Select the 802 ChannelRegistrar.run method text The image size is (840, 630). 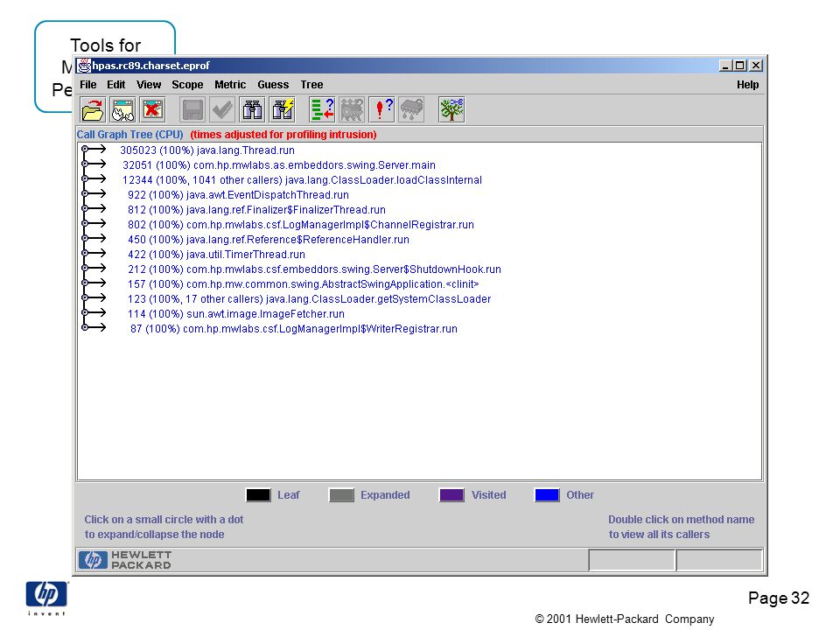(x=301, y=225)
